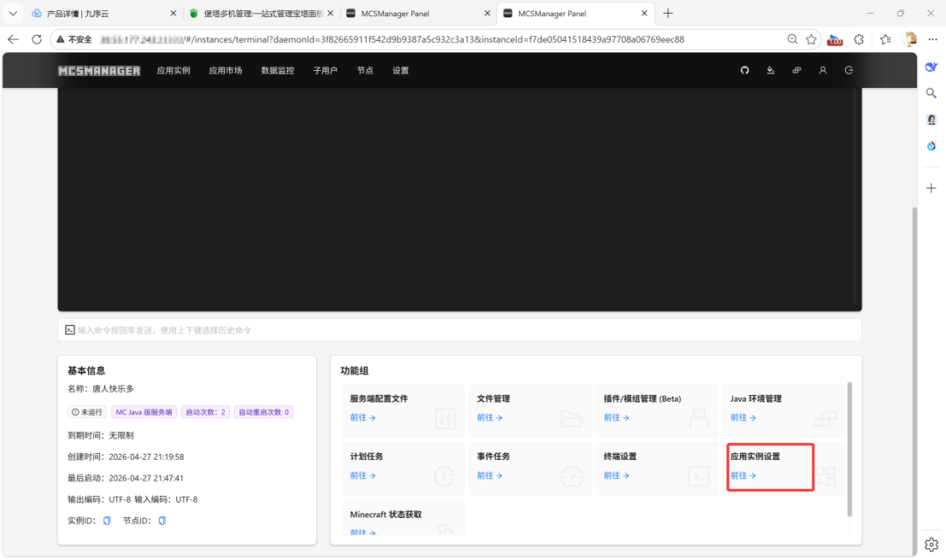Click the 未运行 status tag
The height and width of the screenshot is (560, 946).
[87, 412]
